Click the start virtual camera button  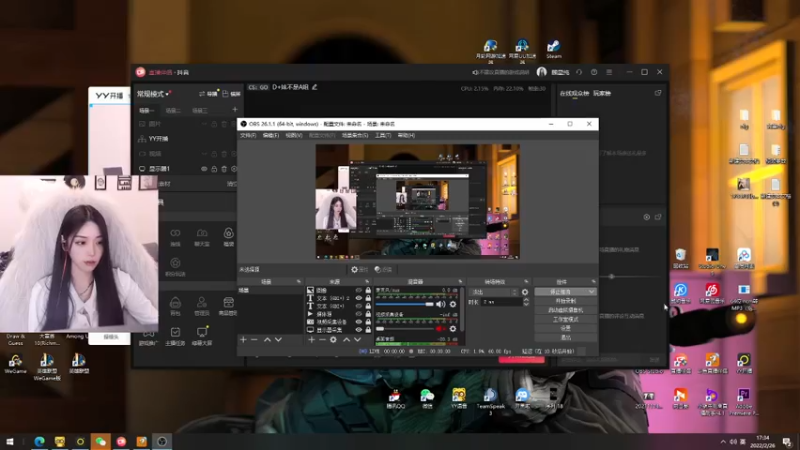pyautogui.click(x=565, y=310)
